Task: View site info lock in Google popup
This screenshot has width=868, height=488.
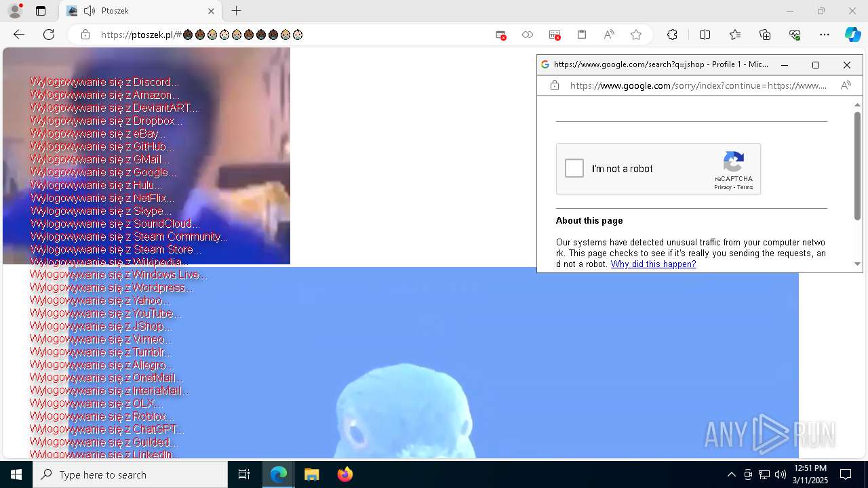Action: click(554, 85)
